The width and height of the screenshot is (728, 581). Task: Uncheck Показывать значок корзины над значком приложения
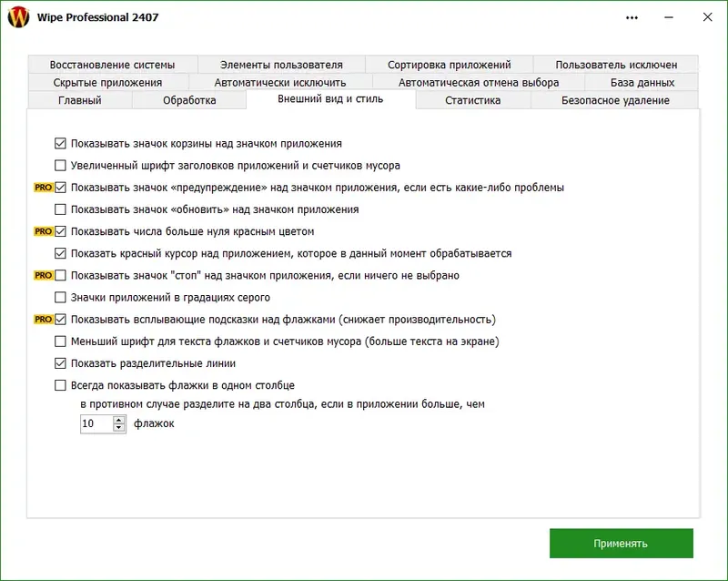pyautogui.click(x=60, y=143)
